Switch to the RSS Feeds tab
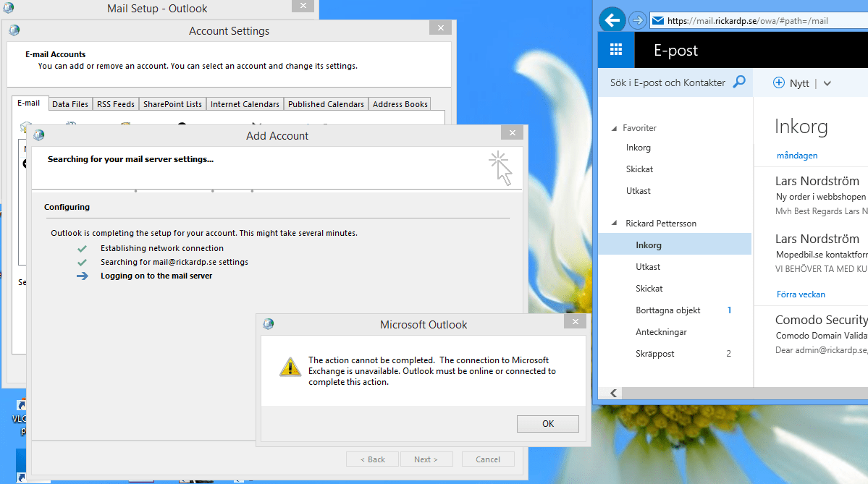The height and width of the screenshot is (484, 868). [x=116, y=104]
